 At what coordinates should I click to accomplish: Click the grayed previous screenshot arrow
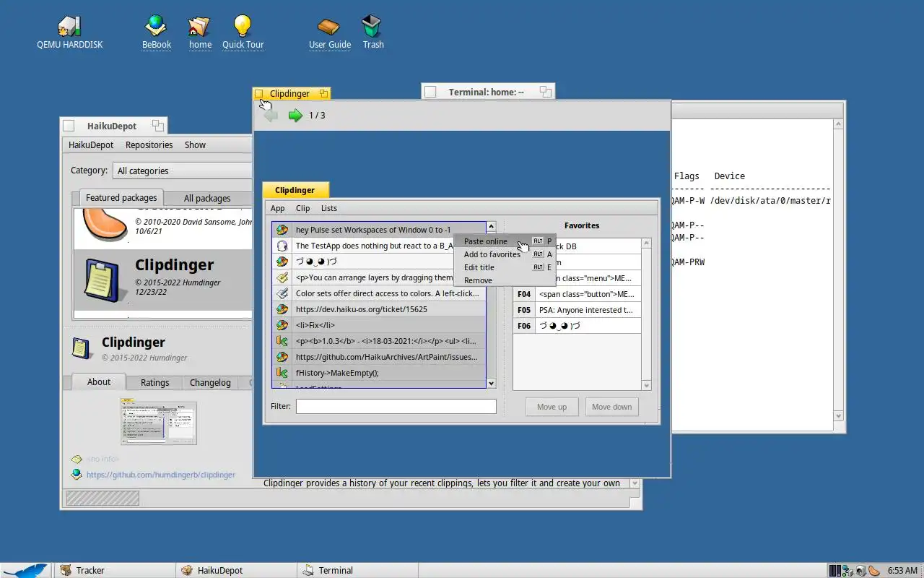[x=271, y=116]
